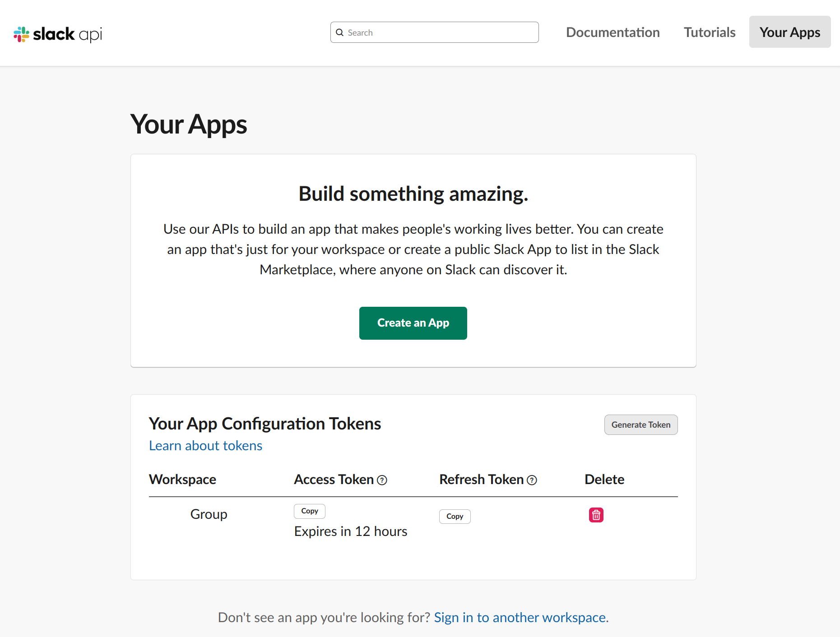The width and height of the screenshot is (840, 637).
Task: Click the Create an App button
Action: [413, 323]
